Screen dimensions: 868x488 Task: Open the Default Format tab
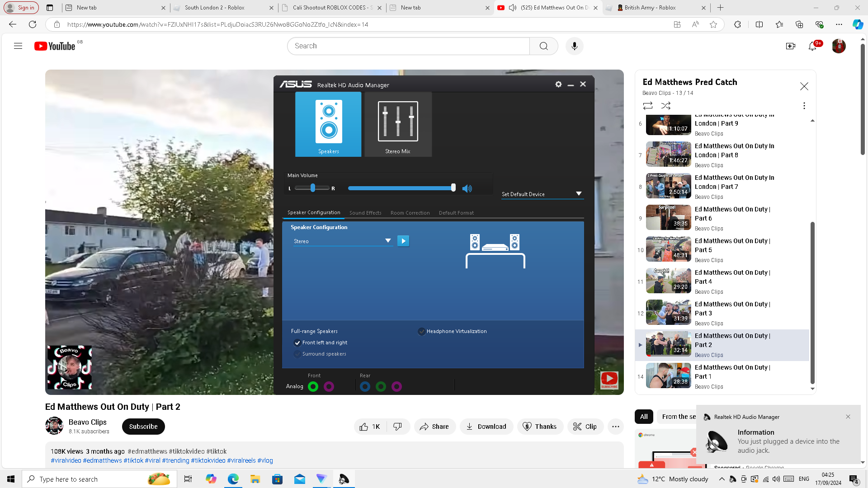pos(456,213)
